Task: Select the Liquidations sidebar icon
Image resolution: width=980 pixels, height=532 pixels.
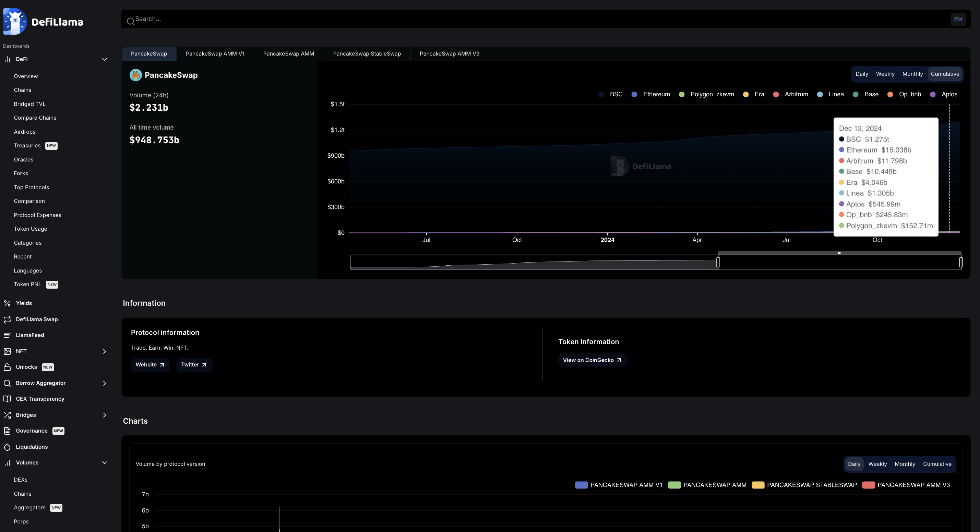Action: tap(7, 446)
